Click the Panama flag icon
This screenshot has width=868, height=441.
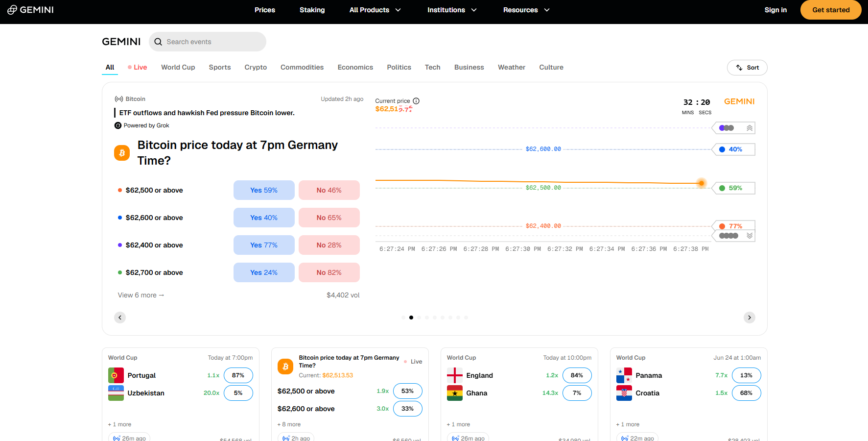[x=624, y=375]
